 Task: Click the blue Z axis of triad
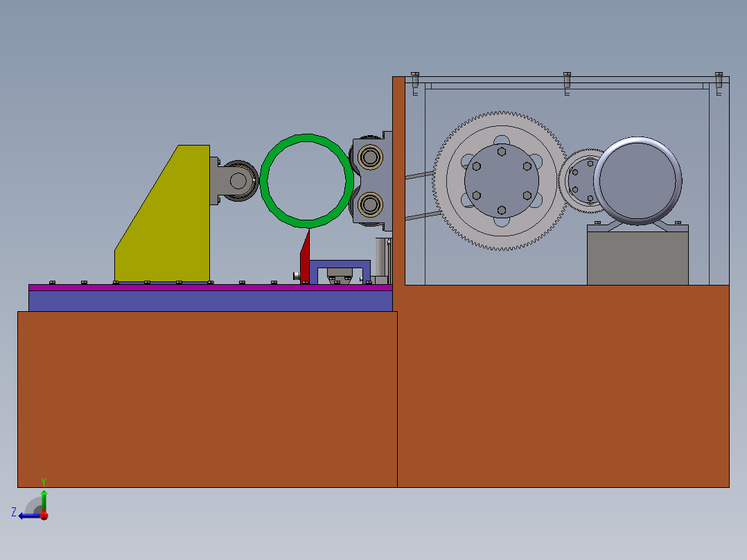click(x=30, y=516)
